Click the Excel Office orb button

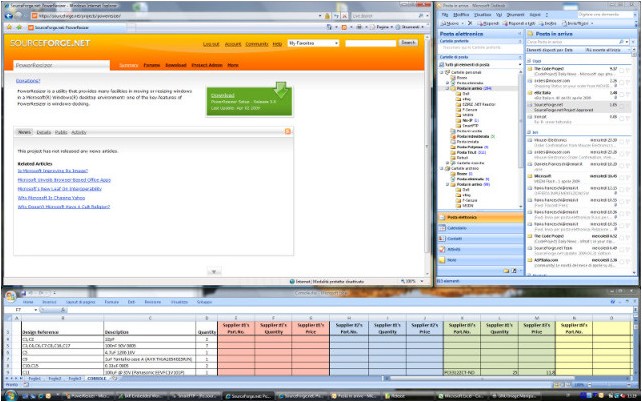tap(11, 296)
